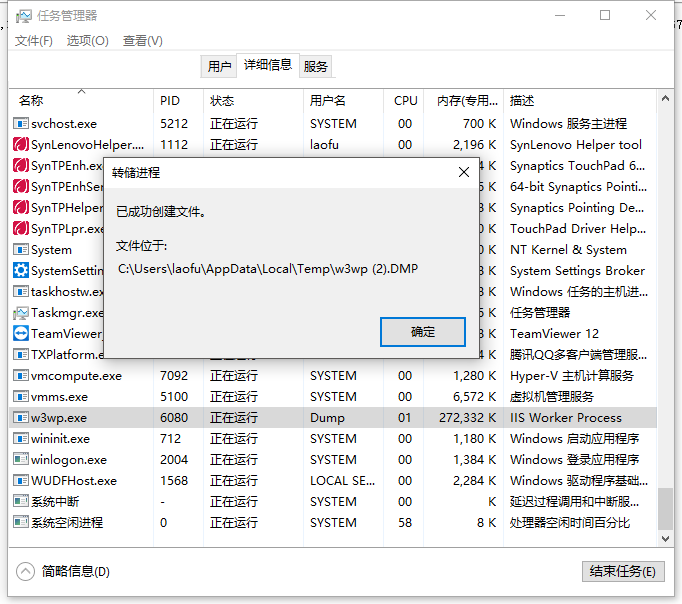Click the TeamViewer process icon

click(20, 334)
